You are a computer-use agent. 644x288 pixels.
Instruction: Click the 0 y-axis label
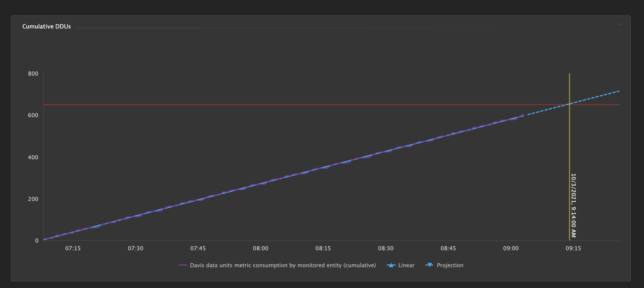37,241
